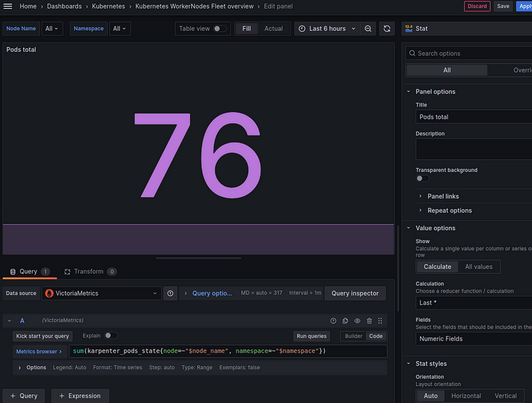
Task: Open the VictoriaMetrics data source dropdown
Action: tap(102, 293)
